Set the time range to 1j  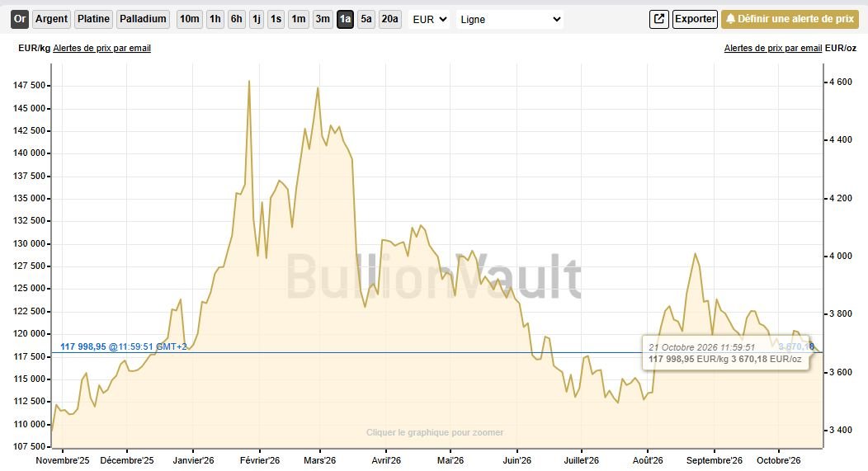(257, 19)
